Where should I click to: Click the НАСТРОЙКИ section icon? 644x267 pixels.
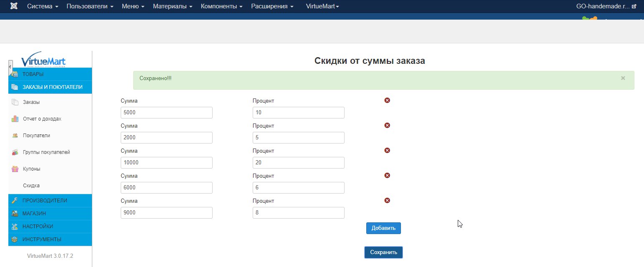tap(15, 226)
